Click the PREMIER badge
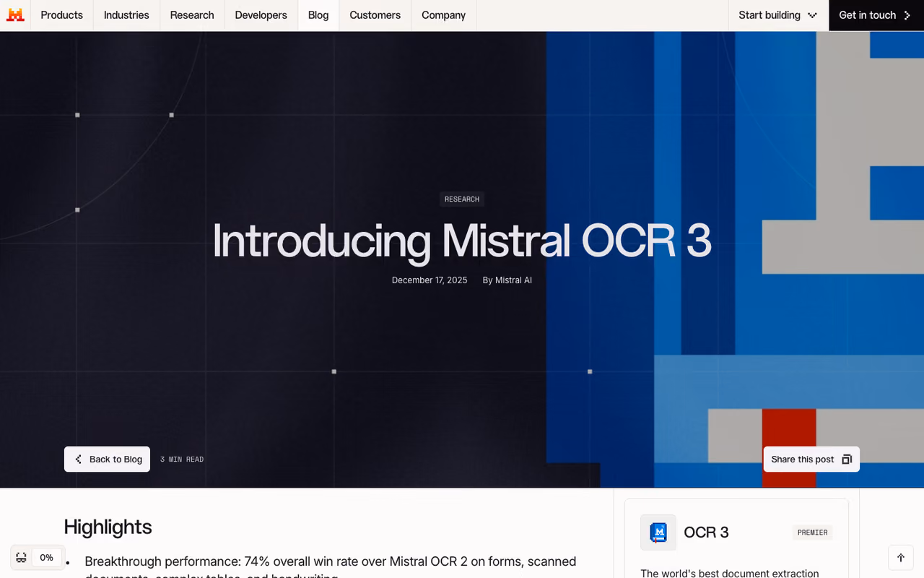The image size is (924, 578). [812, 532]
